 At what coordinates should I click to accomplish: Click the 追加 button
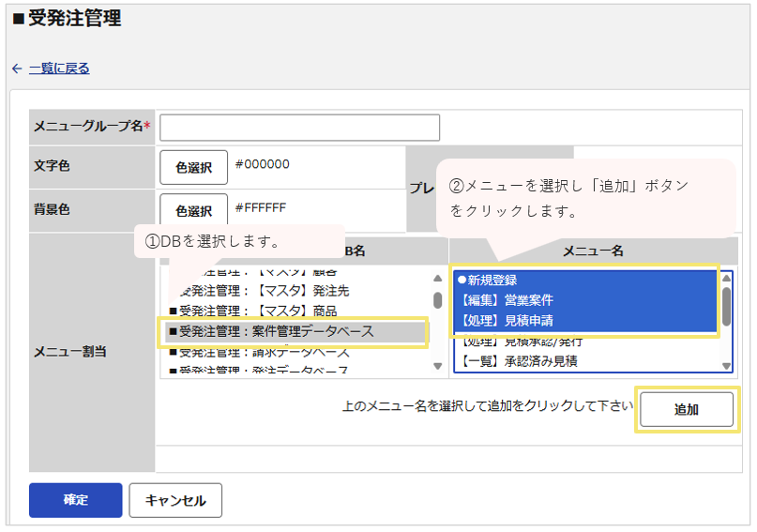[686, 409]
